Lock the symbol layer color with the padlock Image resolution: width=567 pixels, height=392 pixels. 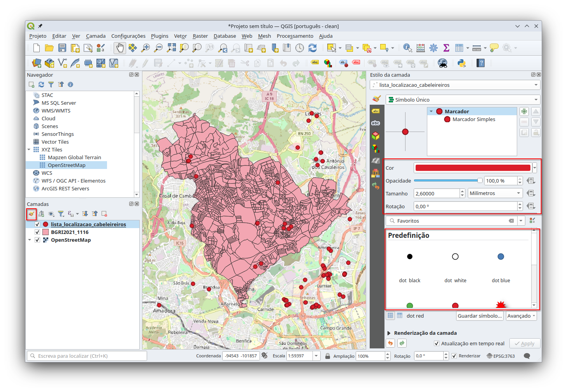coord(536,132)
